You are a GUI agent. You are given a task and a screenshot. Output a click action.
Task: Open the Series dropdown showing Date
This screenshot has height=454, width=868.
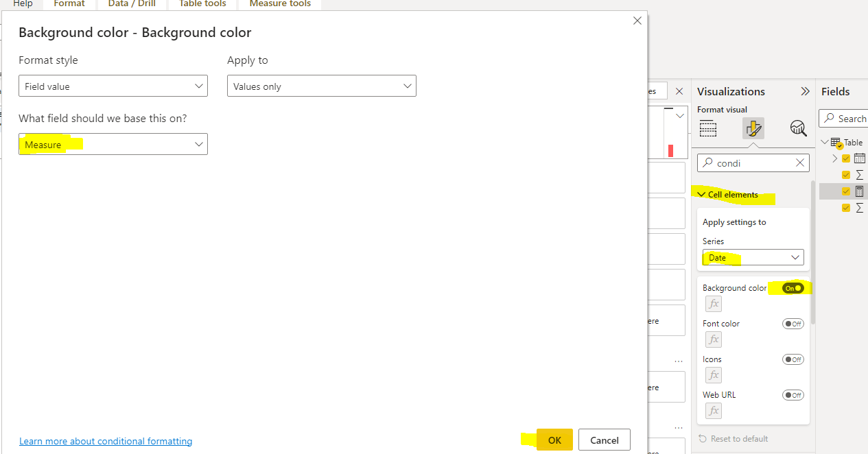[753, 258]
